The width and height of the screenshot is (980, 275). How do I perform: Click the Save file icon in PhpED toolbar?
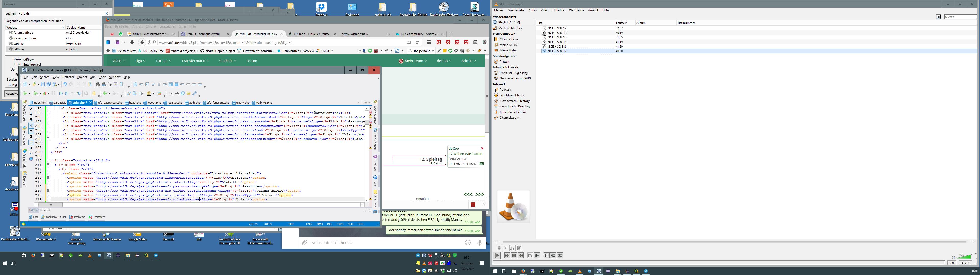pos(43,84)
